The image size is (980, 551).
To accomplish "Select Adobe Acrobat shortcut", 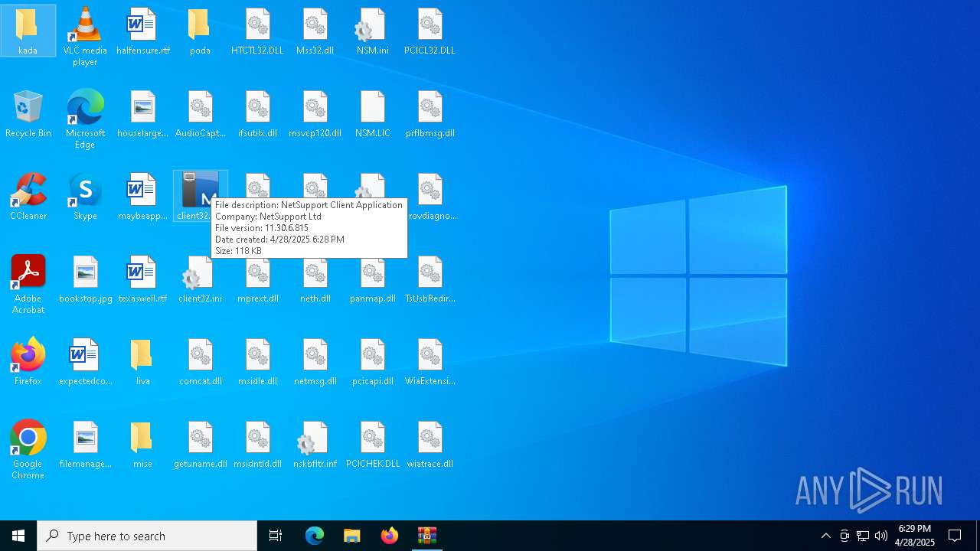I will click(28, 285).
